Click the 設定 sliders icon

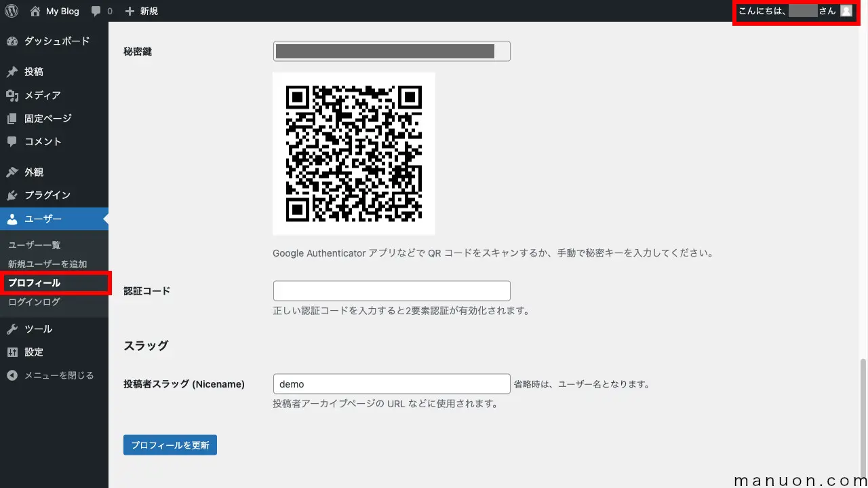[12, 352]
